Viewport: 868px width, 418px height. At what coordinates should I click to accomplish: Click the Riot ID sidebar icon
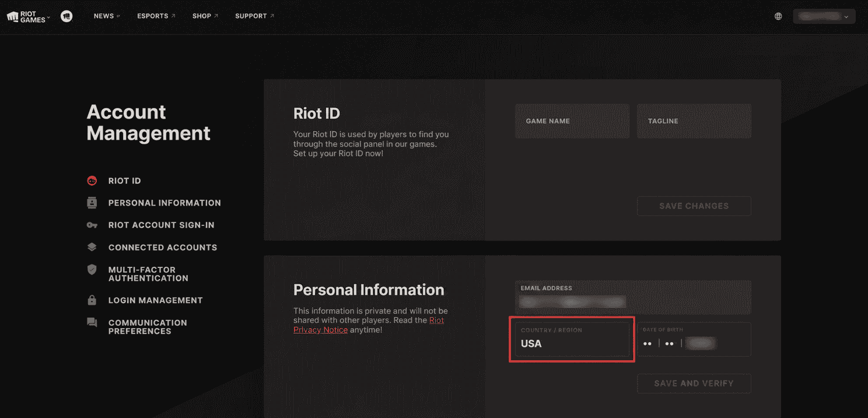click(92, 181)
